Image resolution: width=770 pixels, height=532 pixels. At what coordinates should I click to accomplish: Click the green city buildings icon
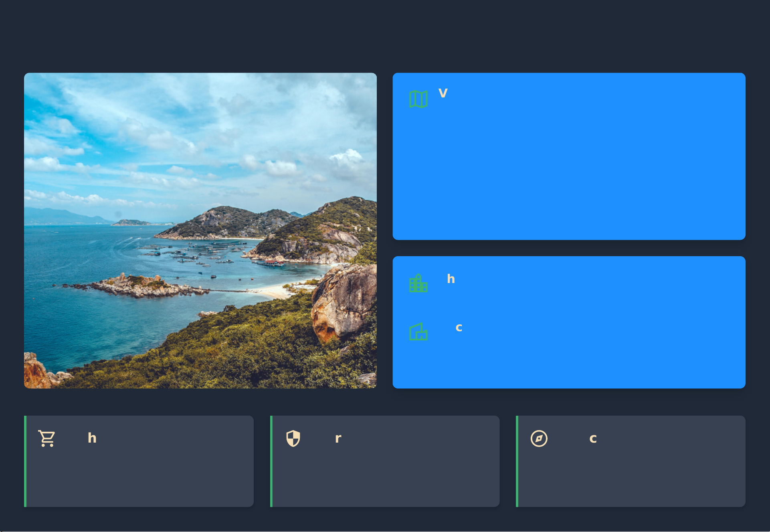point(418,283)
